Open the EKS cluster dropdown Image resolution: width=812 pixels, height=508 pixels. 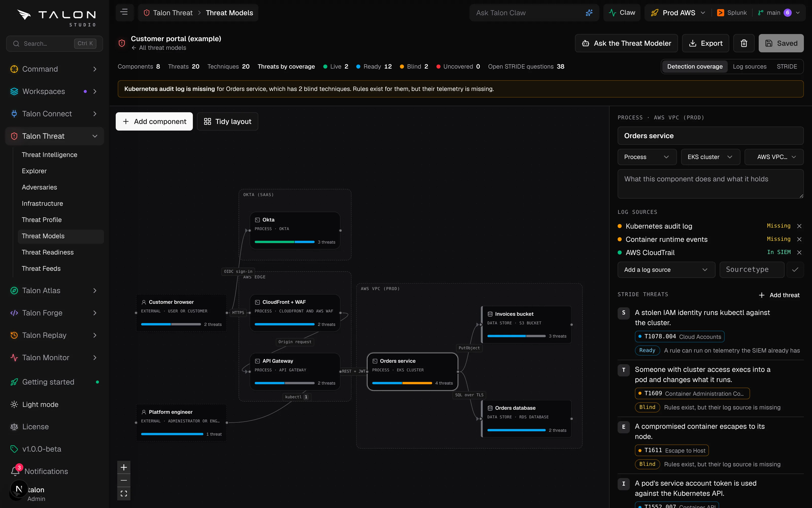710,157
